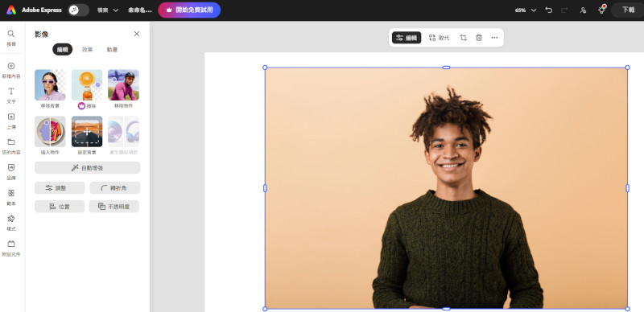The width and height of the screenshot is (644, 312).
Task: Click the 開始免費試用 free trial button
Action: click(x=189, y=10)
